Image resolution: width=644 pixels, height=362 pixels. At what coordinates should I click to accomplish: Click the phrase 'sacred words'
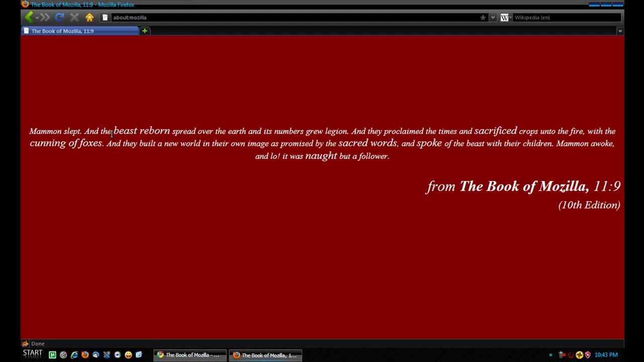tap(368, 143)
